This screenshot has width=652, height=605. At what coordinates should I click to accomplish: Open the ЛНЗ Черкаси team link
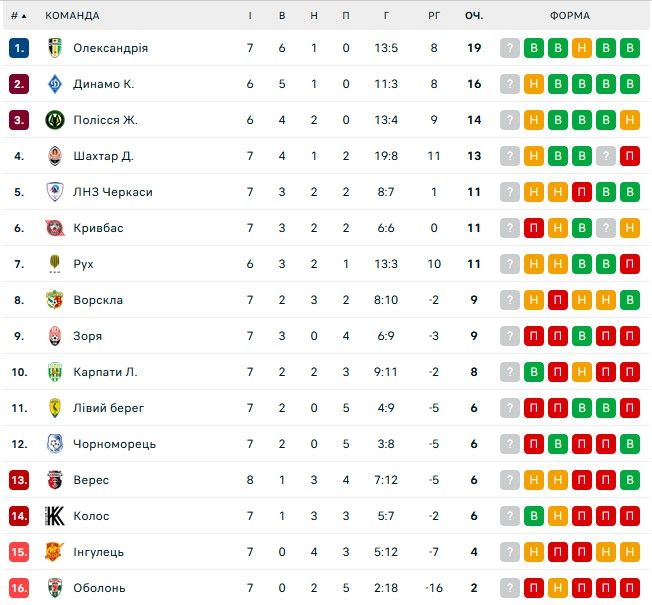113,192
